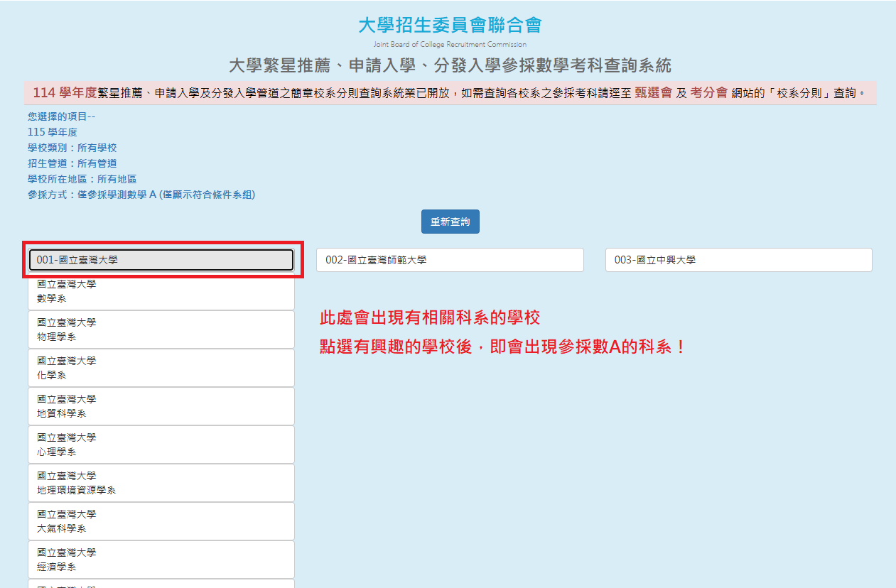Screen dimensions: 896x588
Task: Pick the 心理學系 department entry
Action: (x=161, y=445)
